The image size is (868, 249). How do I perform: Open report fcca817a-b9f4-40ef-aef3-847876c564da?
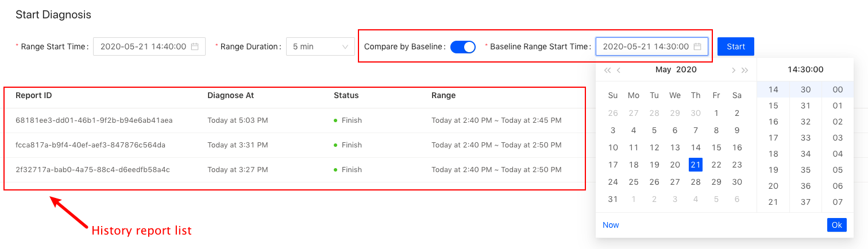[90, 145]
